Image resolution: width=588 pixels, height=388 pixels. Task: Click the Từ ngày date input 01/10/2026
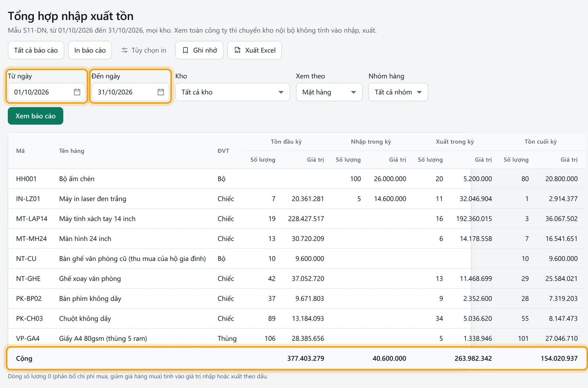pyautogui.click(x=47, y=92)
